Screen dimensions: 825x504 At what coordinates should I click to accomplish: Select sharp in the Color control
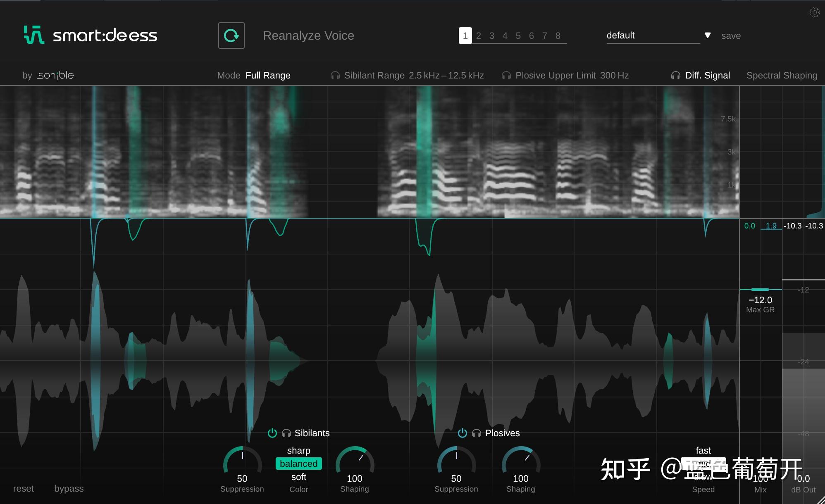point(298,450)
